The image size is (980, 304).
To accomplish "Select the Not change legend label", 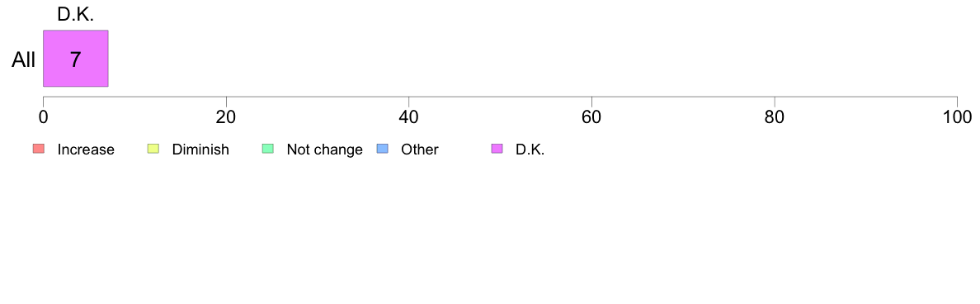I will click(324, 150).
